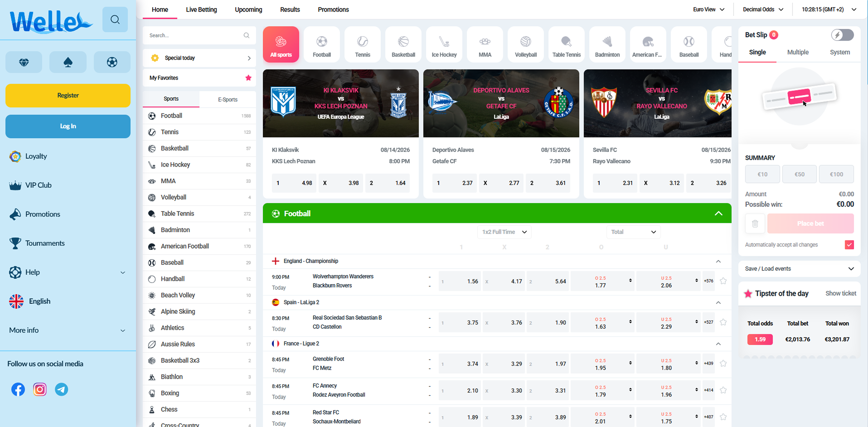Select Volleyball tile in sports carousel
This screenshot has height=427, width=868.
525,44
